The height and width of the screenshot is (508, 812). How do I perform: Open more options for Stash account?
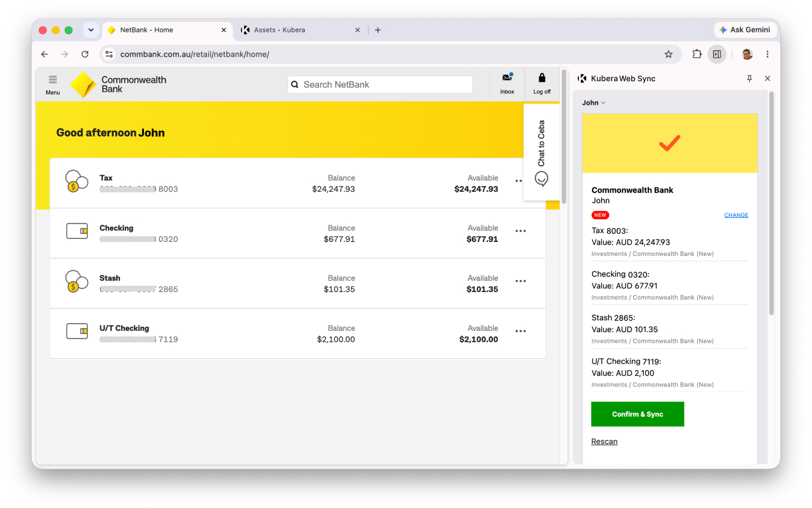pyautogui.click(x=521, y=281)
